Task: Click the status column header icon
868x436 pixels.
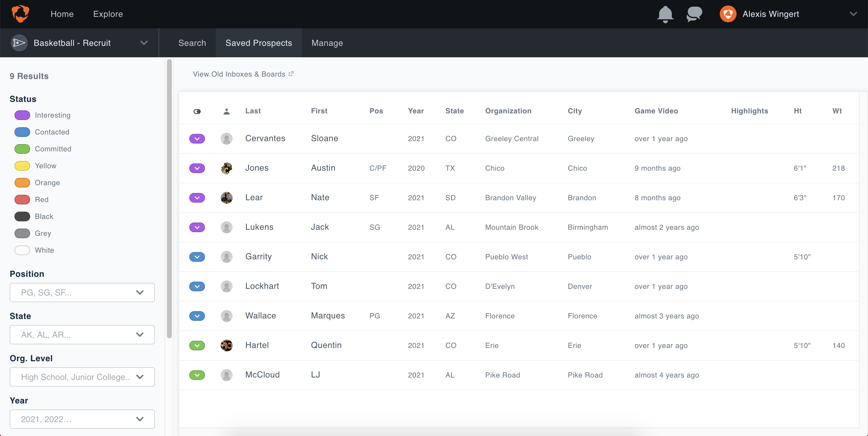Action: pyautogui.click(x=197, y=111)
